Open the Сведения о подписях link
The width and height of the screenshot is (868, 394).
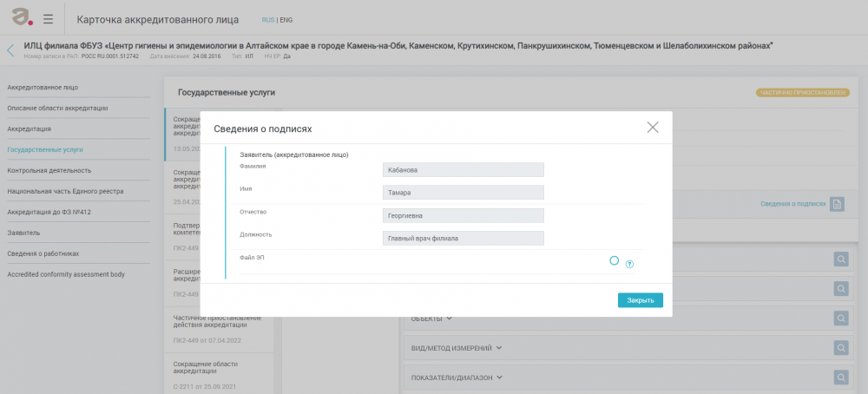pyautogui.click(x=792, y=204)
